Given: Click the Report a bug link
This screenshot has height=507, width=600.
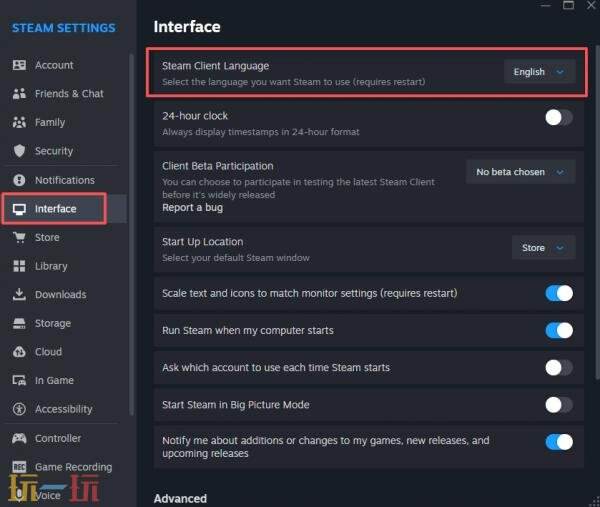Looking at the screenshot, I should (192, 208).
